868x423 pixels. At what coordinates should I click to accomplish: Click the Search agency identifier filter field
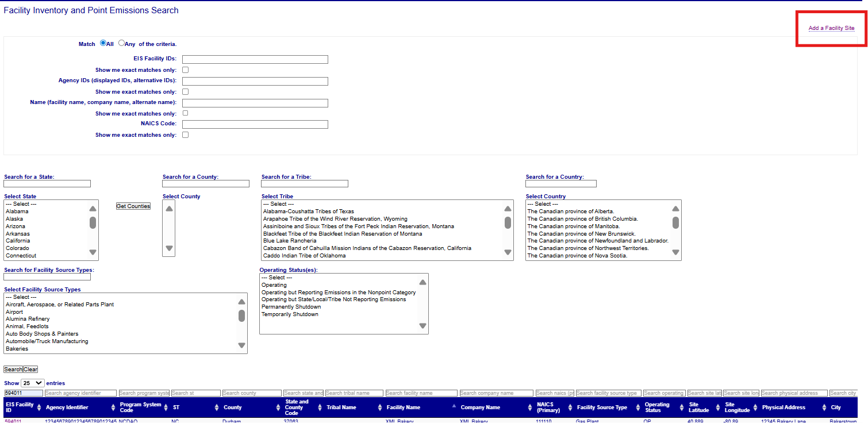(80, 393)
